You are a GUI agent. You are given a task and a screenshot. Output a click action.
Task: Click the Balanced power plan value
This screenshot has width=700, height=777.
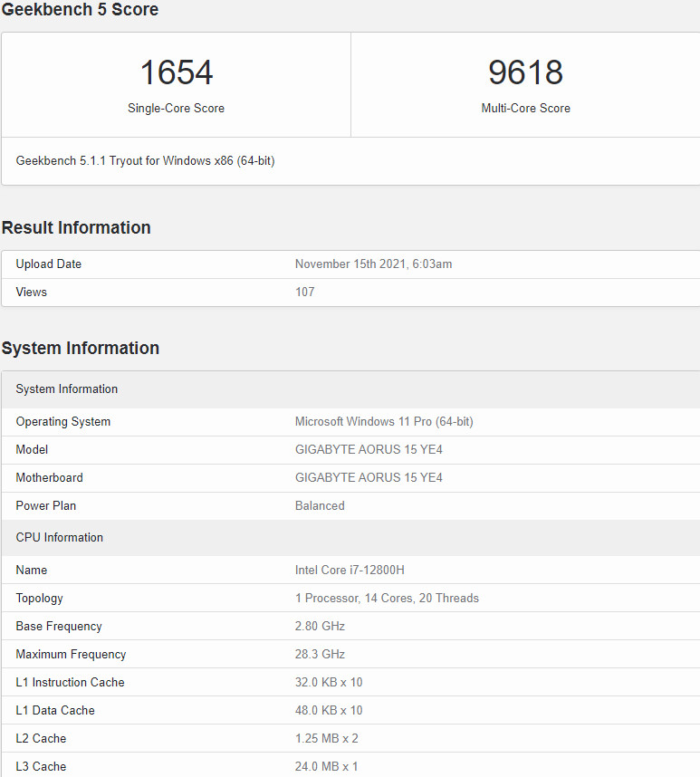coord(320,506)
